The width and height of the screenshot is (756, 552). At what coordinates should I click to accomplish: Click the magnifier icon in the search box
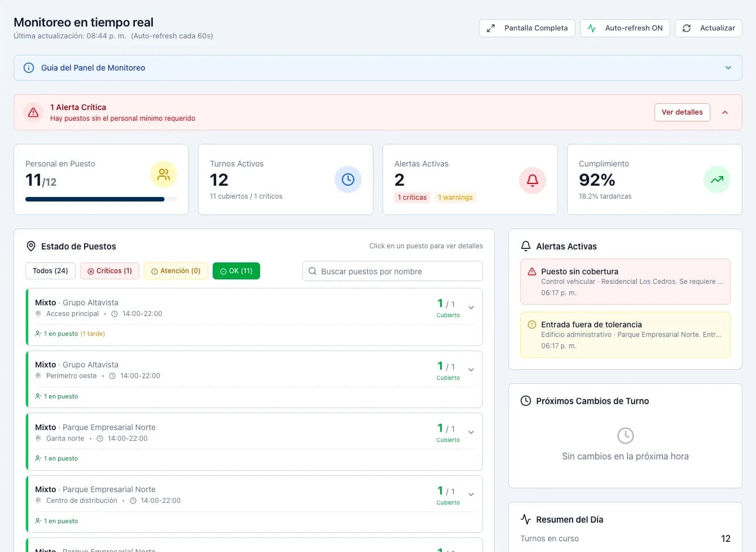(x=313, y=271)
